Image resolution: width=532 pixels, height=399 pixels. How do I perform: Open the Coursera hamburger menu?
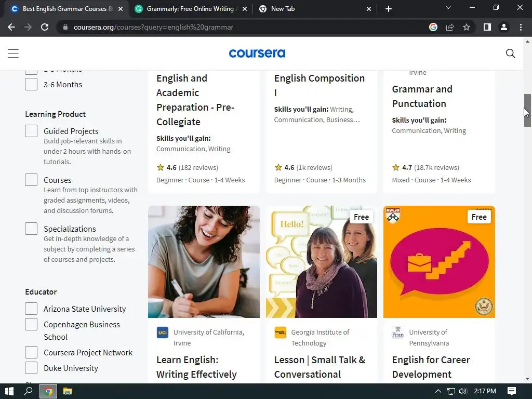point(13,54)
